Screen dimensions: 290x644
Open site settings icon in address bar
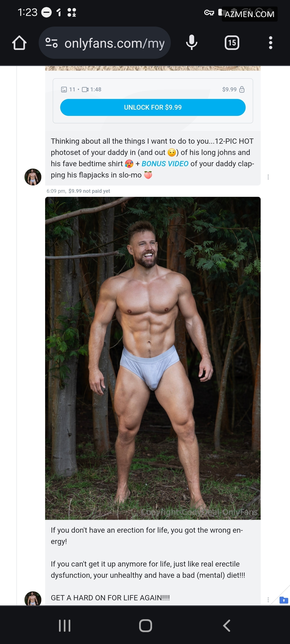(x=52, y=43)
